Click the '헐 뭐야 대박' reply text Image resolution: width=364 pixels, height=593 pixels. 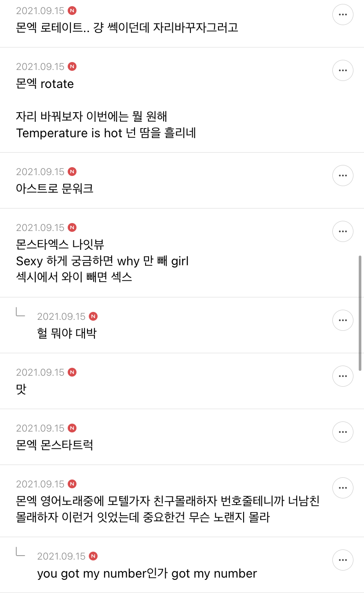tap(67, 333)
